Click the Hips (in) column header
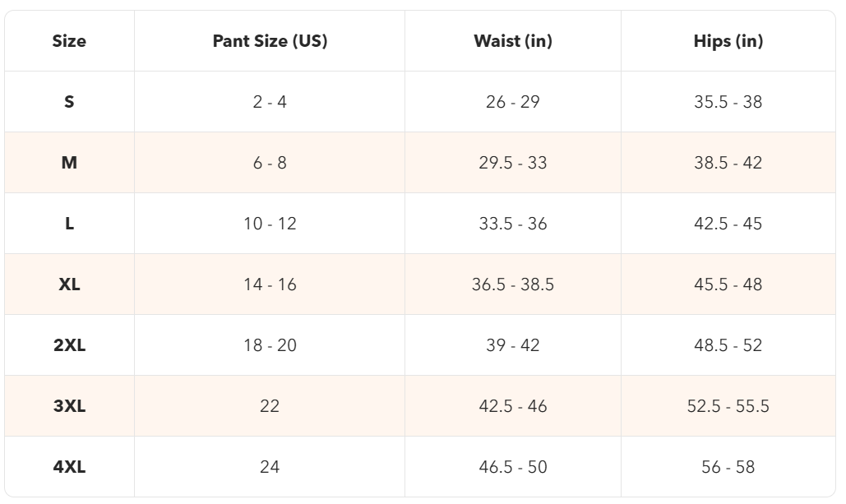Viewport: 846px width, 504px height. [728, 41]
